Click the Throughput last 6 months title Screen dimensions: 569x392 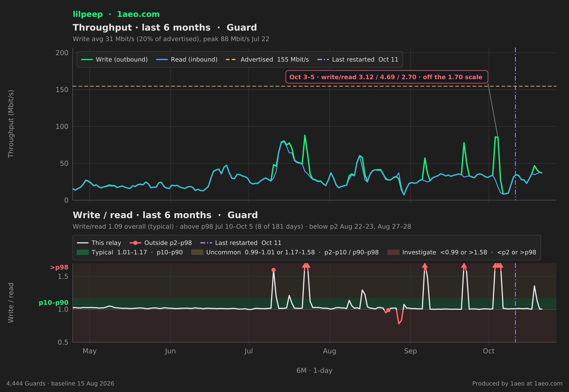click(165, 28)
